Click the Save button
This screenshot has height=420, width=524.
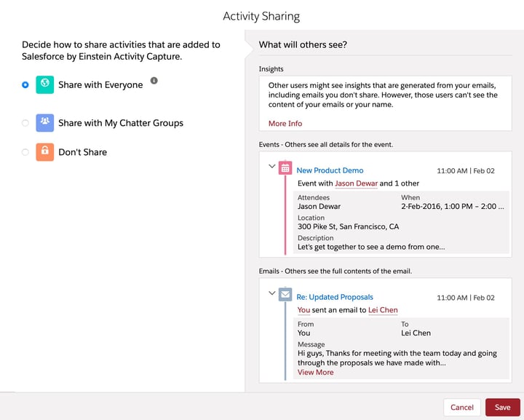tap(503, 408)
